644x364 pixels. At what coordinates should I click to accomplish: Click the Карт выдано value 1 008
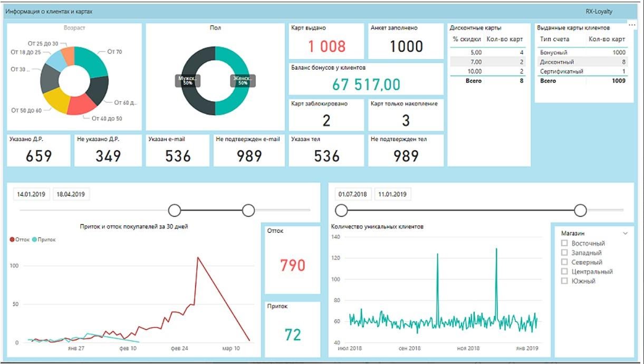[326, 46]
